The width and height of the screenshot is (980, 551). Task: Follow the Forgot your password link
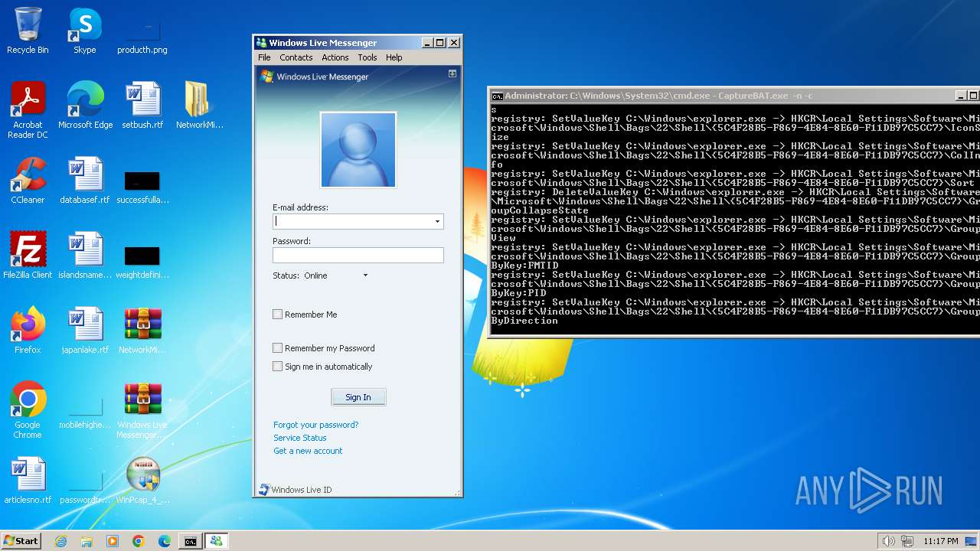point(315,425)
